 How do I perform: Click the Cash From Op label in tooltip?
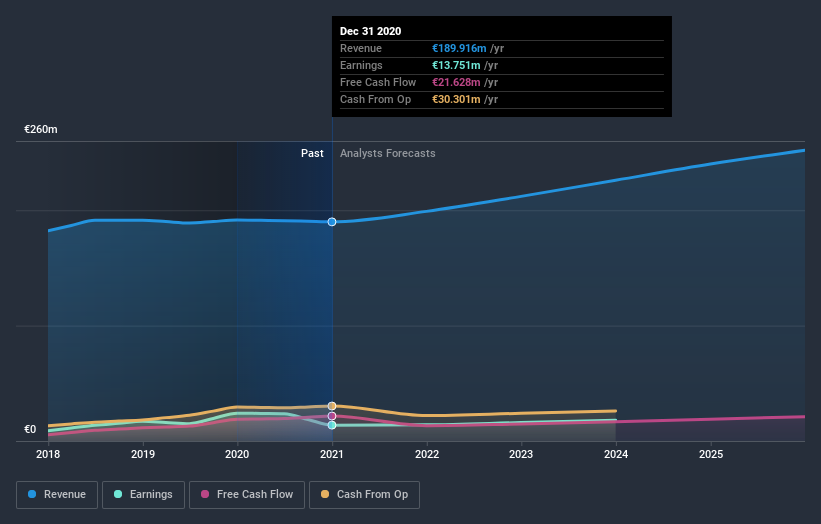click(375, 99)
